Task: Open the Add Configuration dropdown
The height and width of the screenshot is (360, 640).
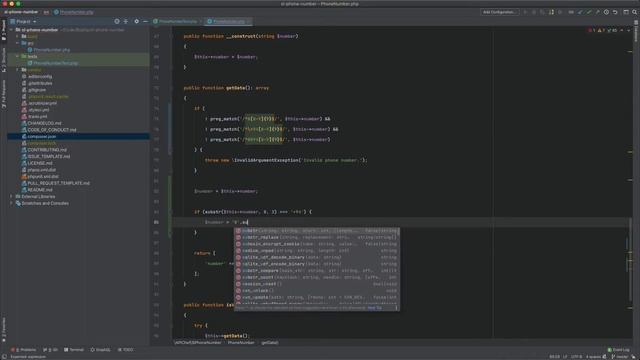Action: pos(500,12)
